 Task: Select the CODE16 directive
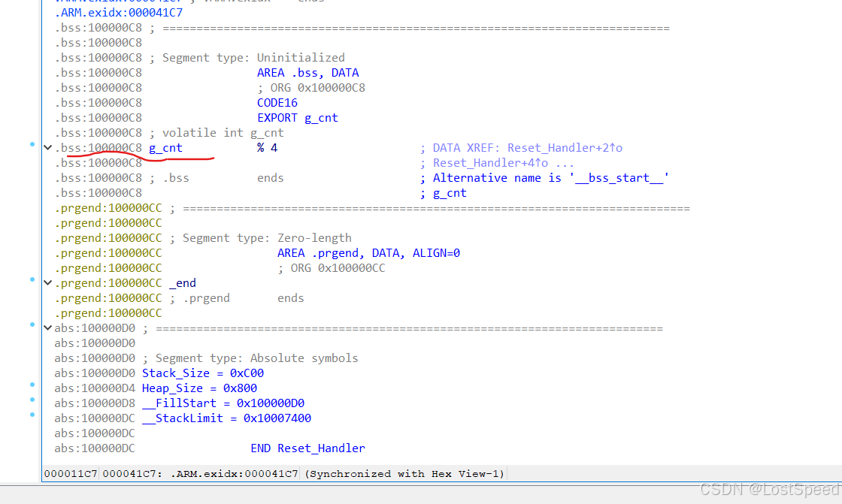tap(277, 102)
